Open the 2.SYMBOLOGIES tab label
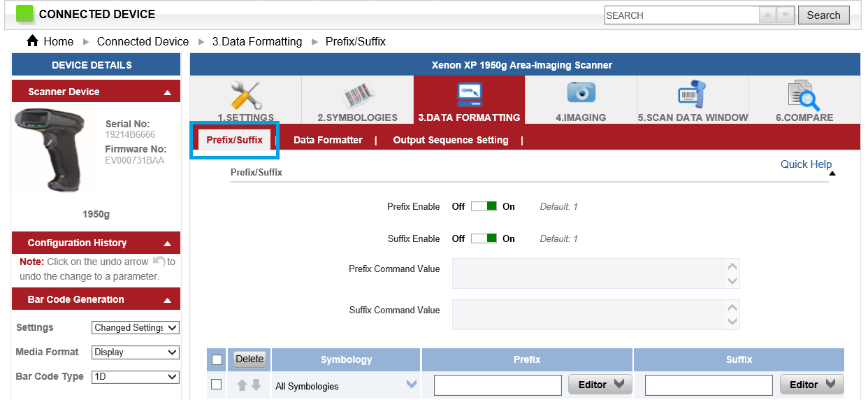868x400 pixels. (358, 117)
